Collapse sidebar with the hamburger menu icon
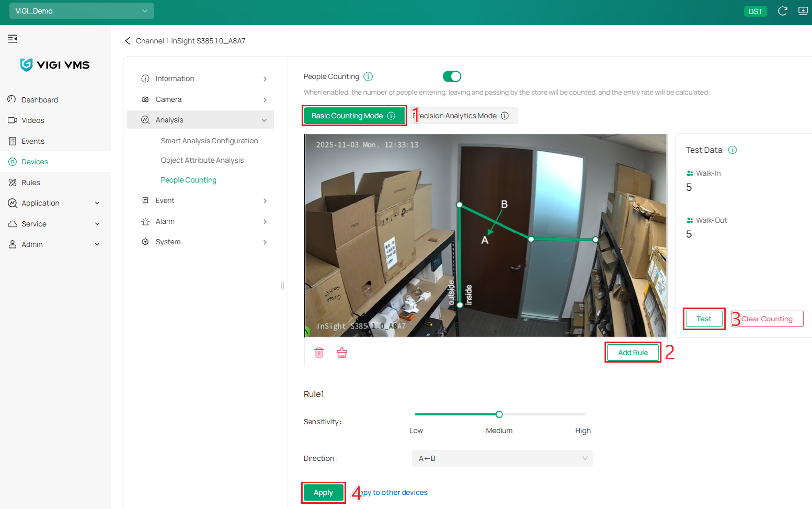Image resolution: width=812 pixels, height=509 pixels. 13,39
